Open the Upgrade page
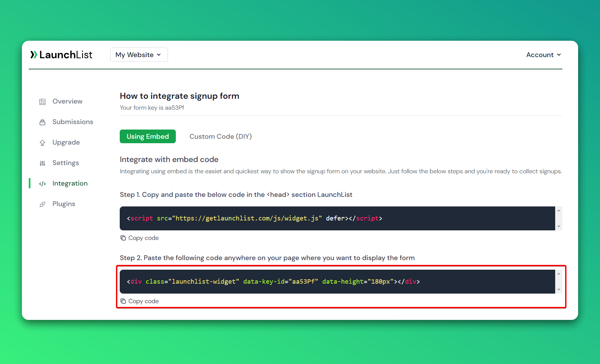 (66, 142)
